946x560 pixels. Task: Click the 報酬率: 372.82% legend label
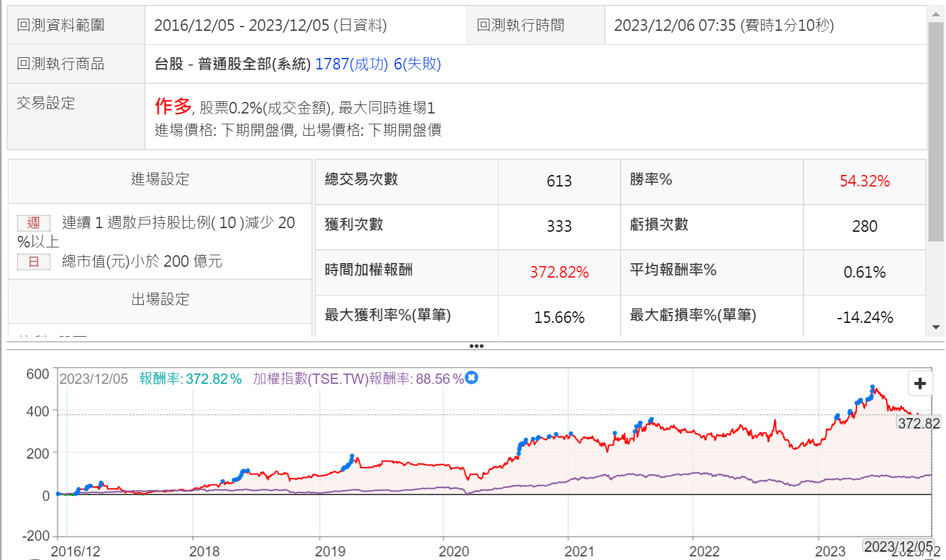pos(190,379)
